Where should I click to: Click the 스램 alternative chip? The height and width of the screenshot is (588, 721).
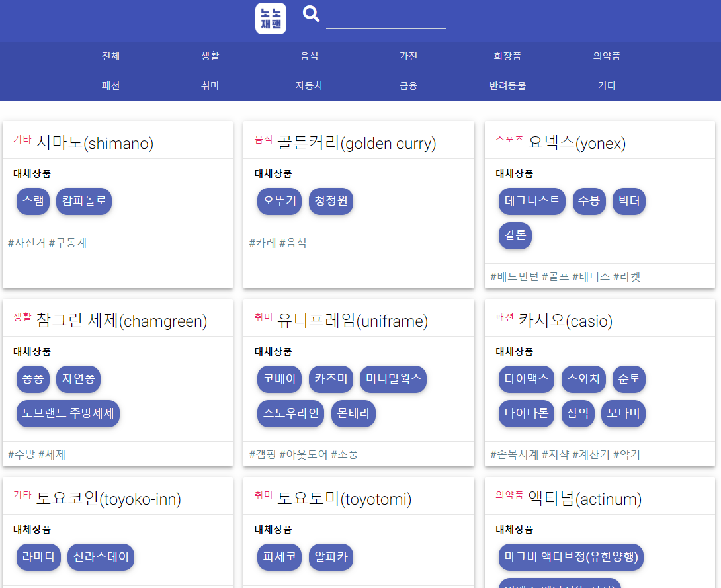[33, 201]
